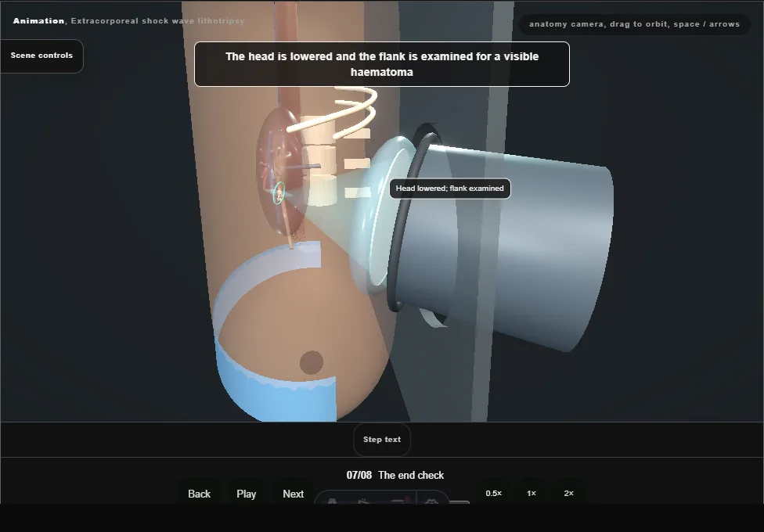764x532 pixels.
Task: Open the Scene controls panel
Action: click(x=41, y=56)
